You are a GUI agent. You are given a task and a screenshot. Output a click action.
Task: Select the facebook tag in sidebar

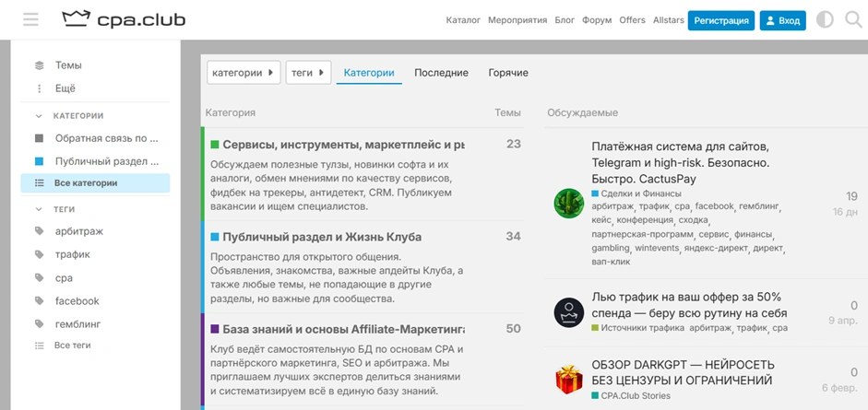coord(77,301)
